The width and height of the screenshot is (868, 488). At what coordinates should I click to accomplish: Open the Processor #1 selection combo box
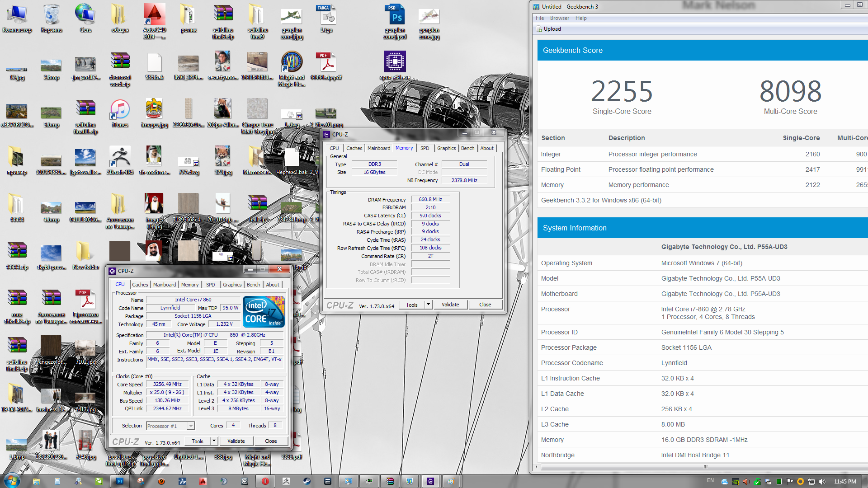(x=170, y=426)
